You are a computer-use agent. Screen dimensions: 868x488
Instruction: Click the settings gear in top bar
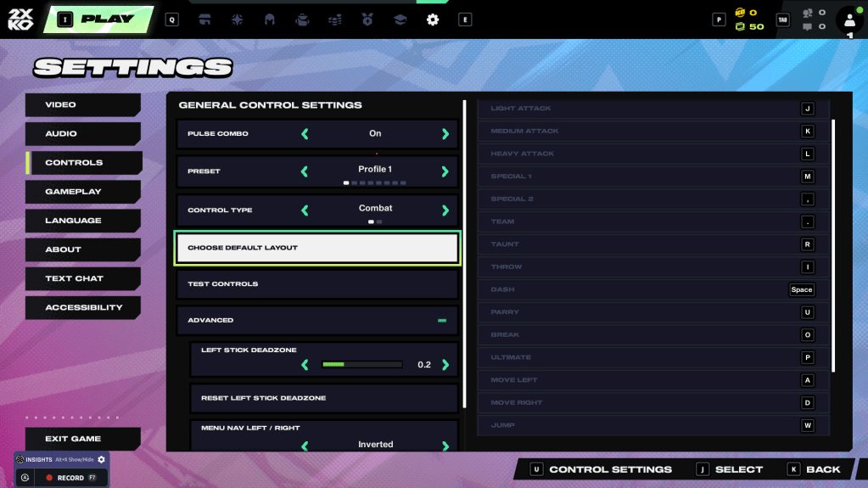(433, 20)
